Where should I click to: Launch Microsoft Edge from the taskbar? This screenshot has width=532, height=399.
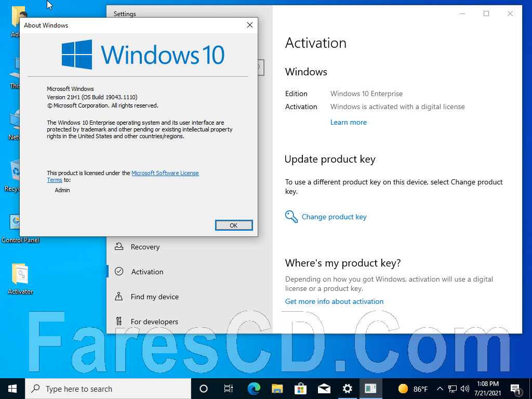[x=254, y=389]
